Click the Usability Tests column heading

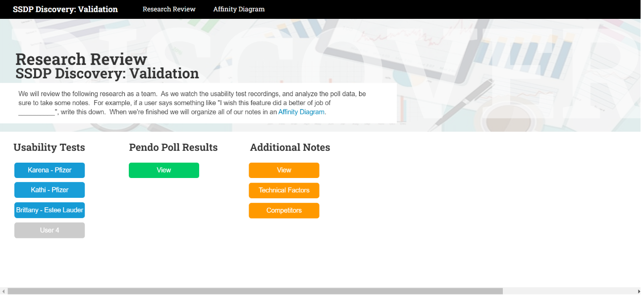pos(49,147)
